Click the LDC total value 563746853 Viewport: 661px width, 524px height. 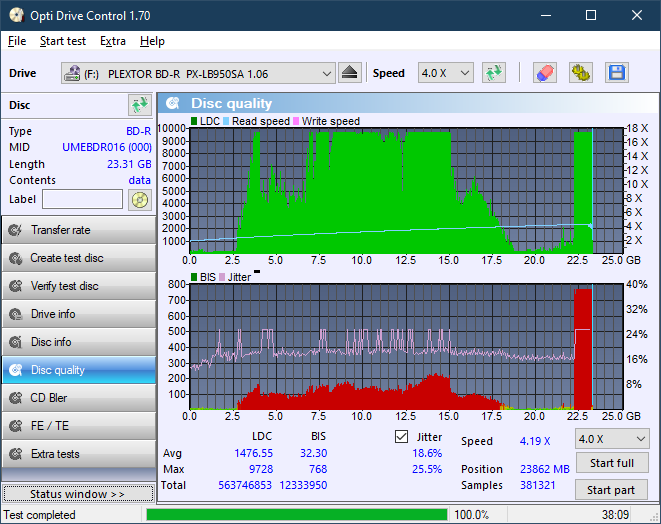245,485
